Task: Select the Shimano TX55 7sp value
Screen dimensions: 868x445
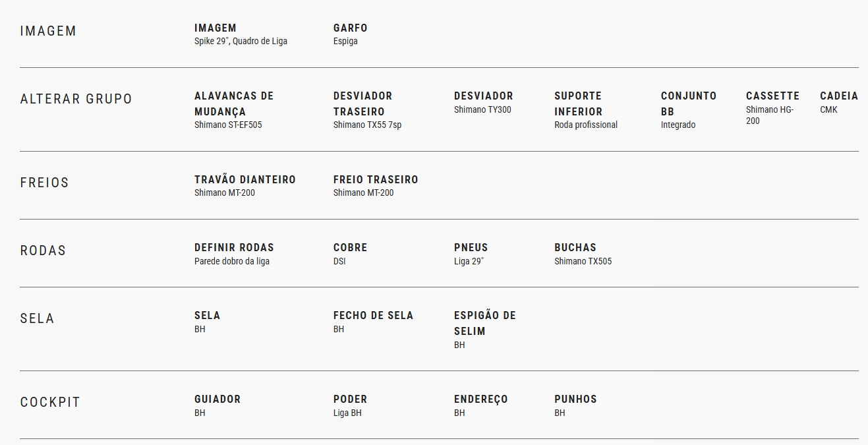Action: 366,125
